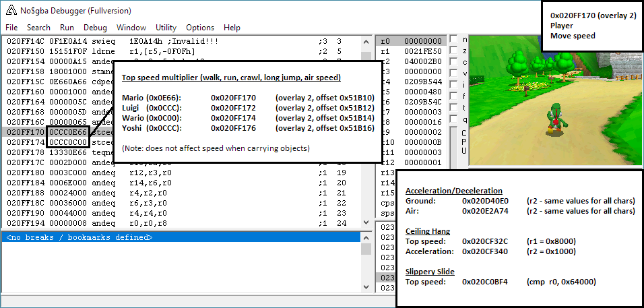Toggle the i interrupt flag checkbox

click(453, 86)
